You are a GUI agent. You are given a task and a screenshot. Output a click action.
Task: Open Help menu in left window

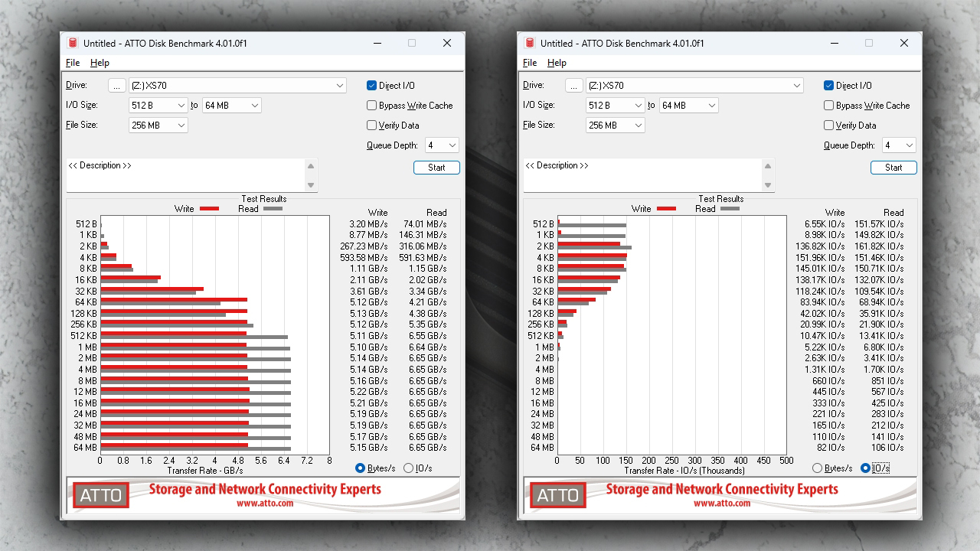click(100, 63)
